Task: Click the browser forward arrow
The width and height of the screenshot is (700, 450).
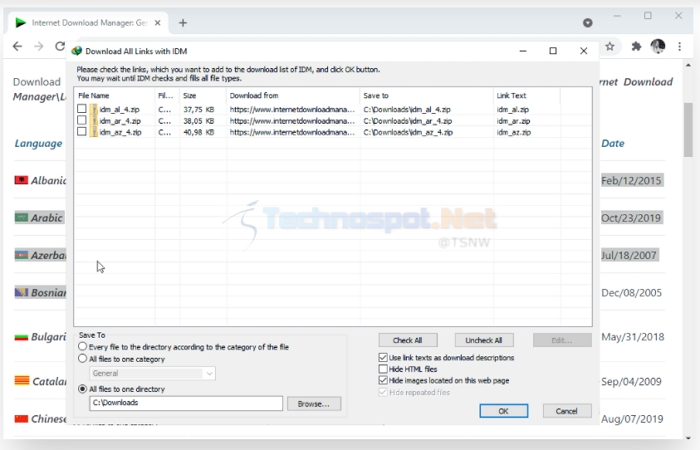Action: [x=39, y=46]
